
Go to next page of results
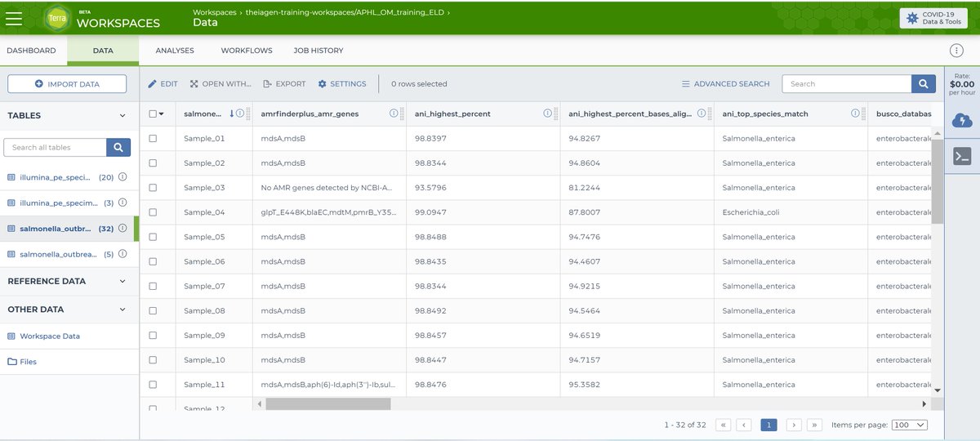click(794, 425)
